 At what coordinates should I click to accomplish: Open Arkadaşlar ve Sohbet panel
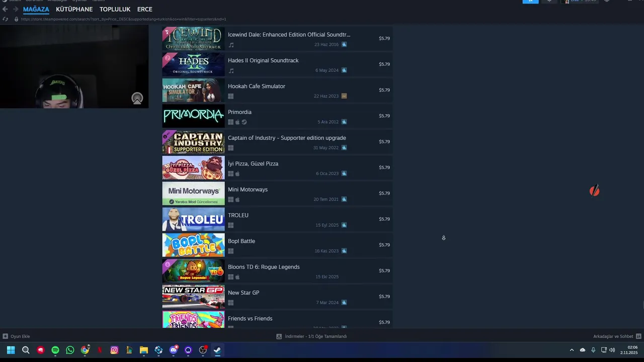[613, 336]
